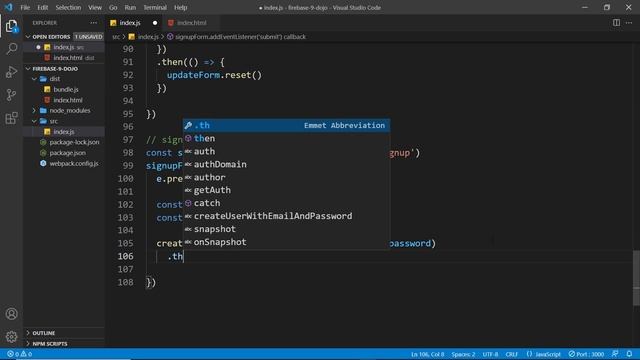The image size is (640, 360).
Task: Click the feedback icon in status bar
Action: coord(615,354)
